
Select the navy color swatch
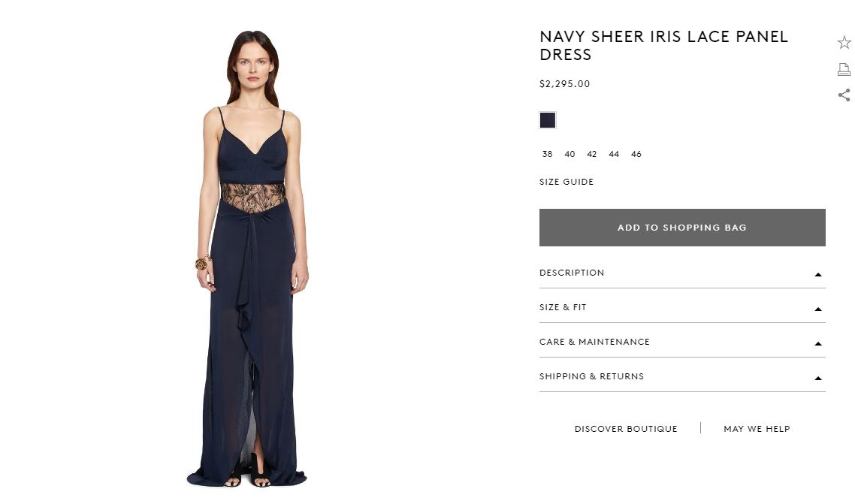click(x=548, y=120)
